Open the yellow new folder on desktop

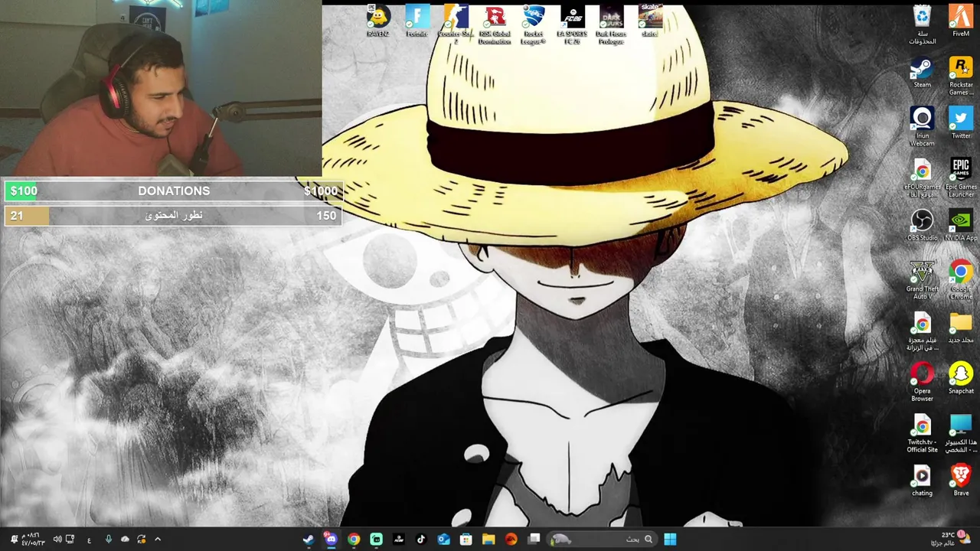point(961,328)
